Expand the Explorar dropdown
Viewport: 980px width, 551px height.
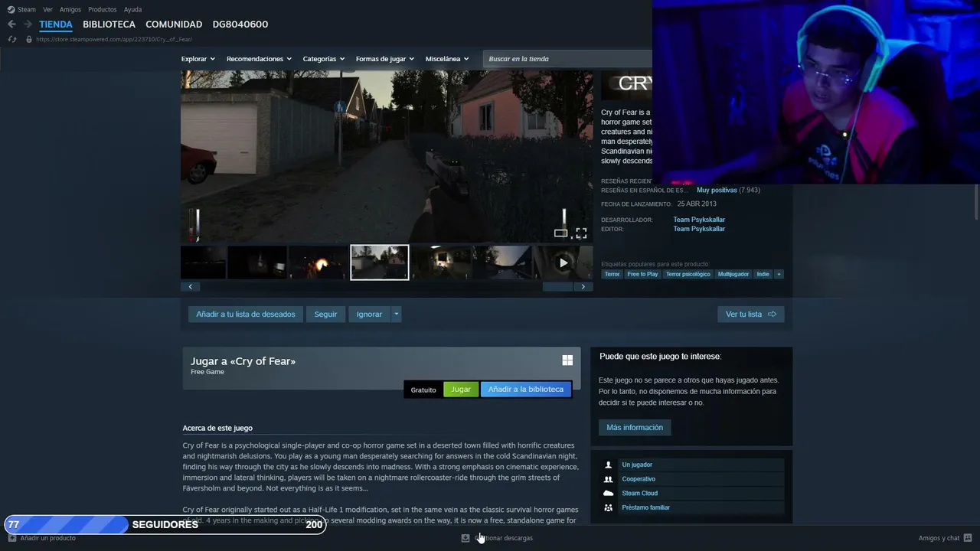(x=198, y=59)
